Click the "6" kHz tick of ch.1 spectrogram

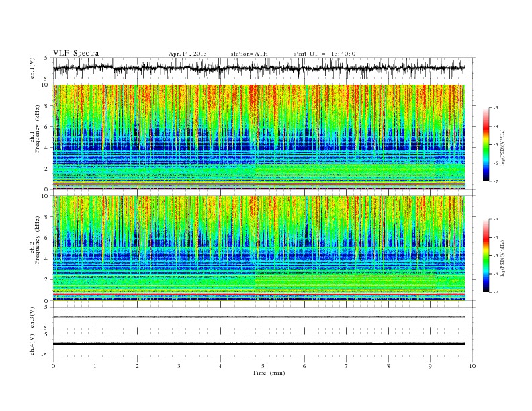point(47,127)
